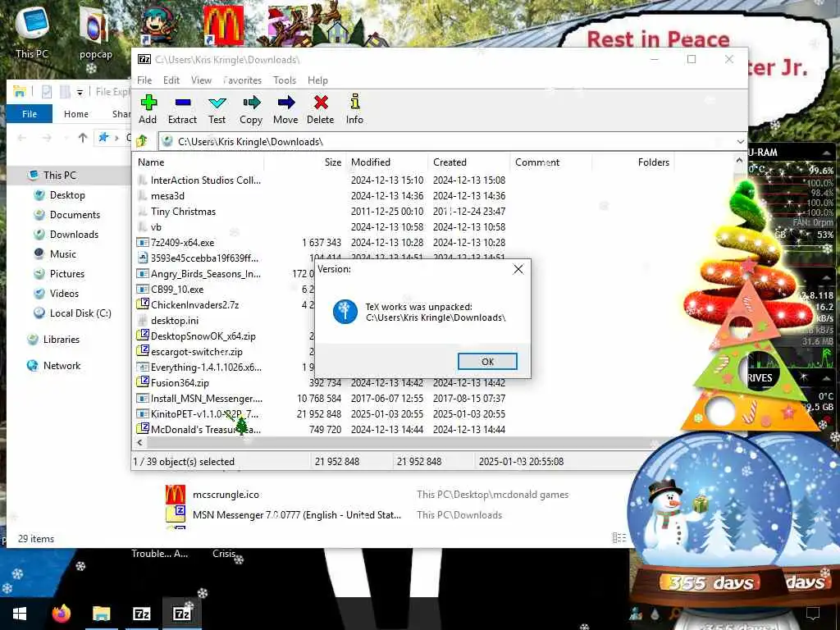Open View menu in 7-Zip
Screen dimensions: 840x630
[202, 80]
